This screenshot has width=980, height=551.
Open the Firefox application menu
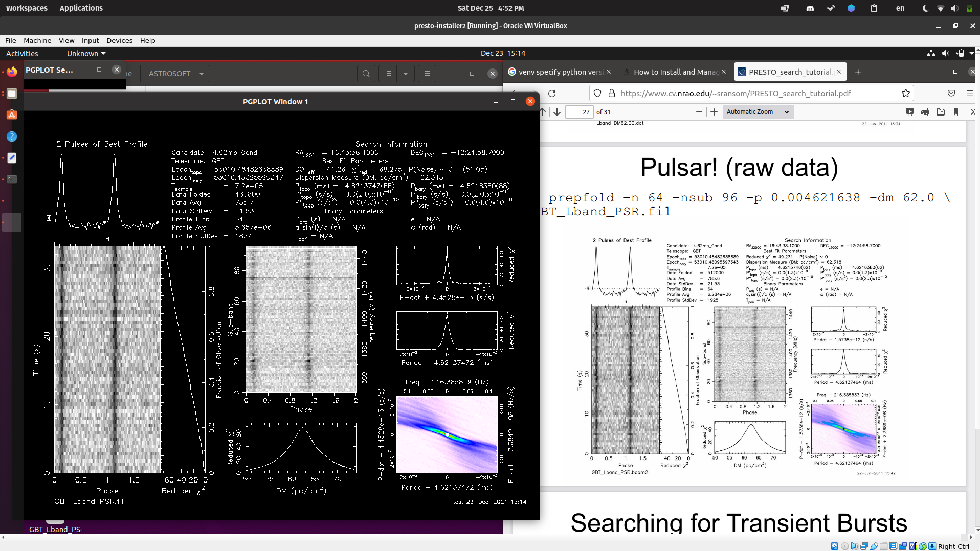(969, 93)
